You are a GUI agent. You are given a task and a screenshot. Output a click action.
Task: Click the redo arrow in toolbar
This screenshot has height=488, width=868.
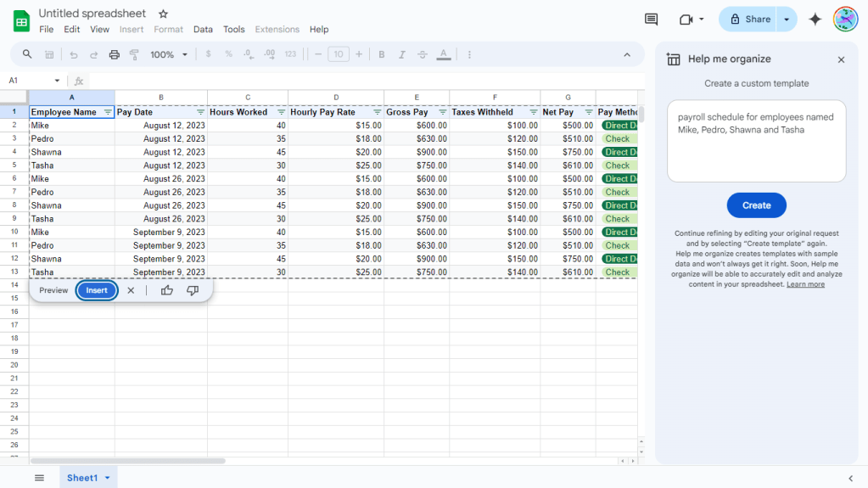pos(93,54)
